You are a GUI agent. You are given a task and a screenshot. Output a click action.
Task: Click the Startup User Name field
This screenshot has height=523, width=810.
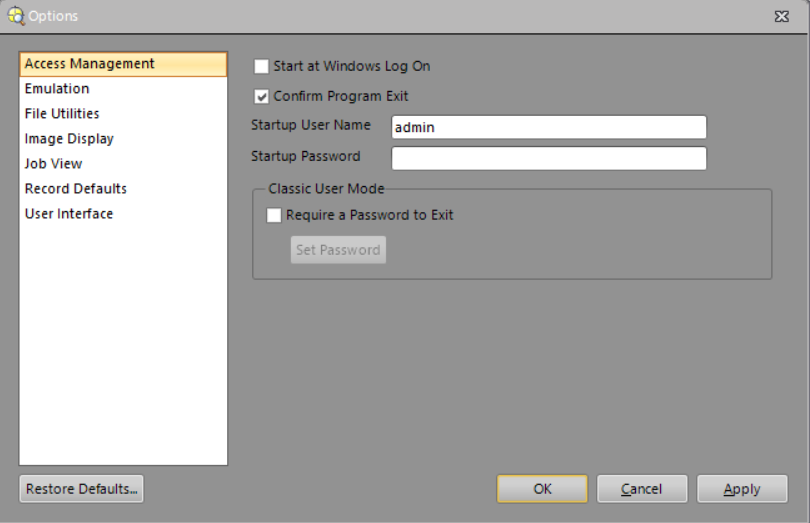pos(549,127)
